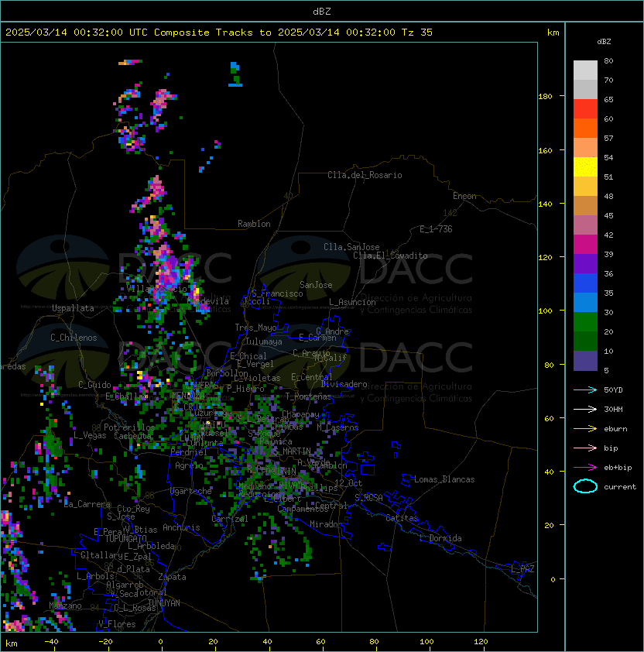Click the '80' value at the top of dBZ legend
This screenshot has width=644, height=652.
click(608, 60)
